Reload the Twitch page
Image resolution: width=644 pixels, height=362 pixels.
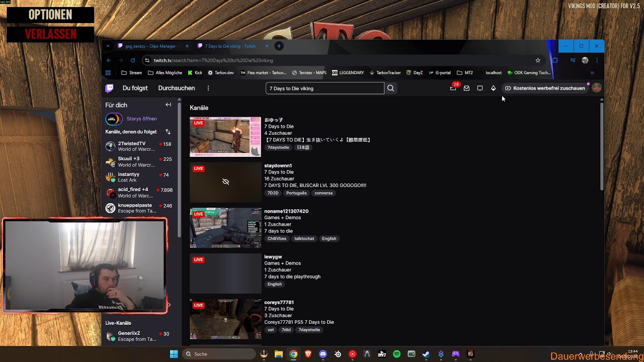coord(133,60)
